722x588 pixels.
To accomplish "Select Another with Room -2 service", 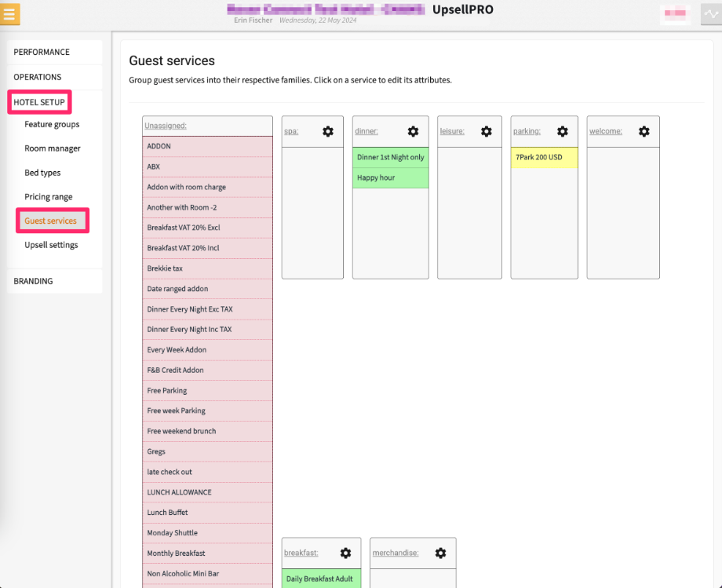I will point(208,207).
